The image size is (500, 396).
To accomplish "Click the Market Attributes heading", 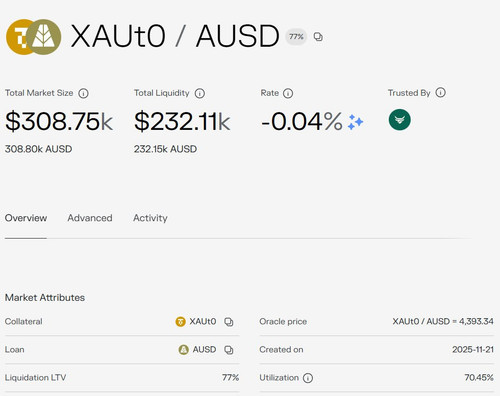I will pos(45,297).
